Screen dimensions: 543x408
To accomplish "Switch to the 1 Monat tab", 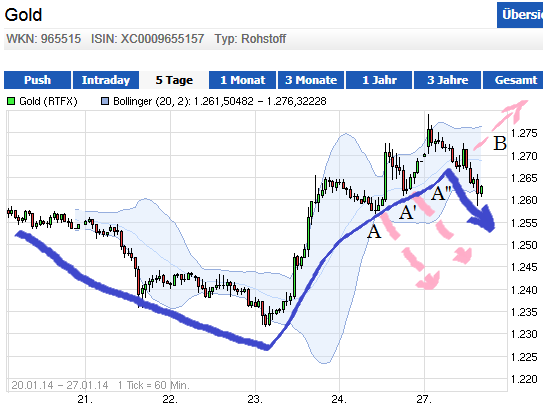I will click(242, 80).
